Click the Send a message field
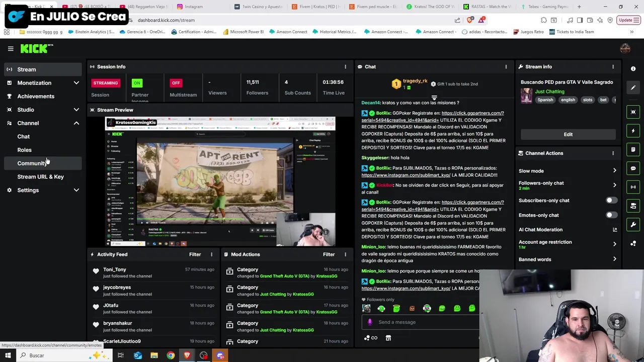The image size is (644, 362). pyautogui.click(x=420, y=322)
